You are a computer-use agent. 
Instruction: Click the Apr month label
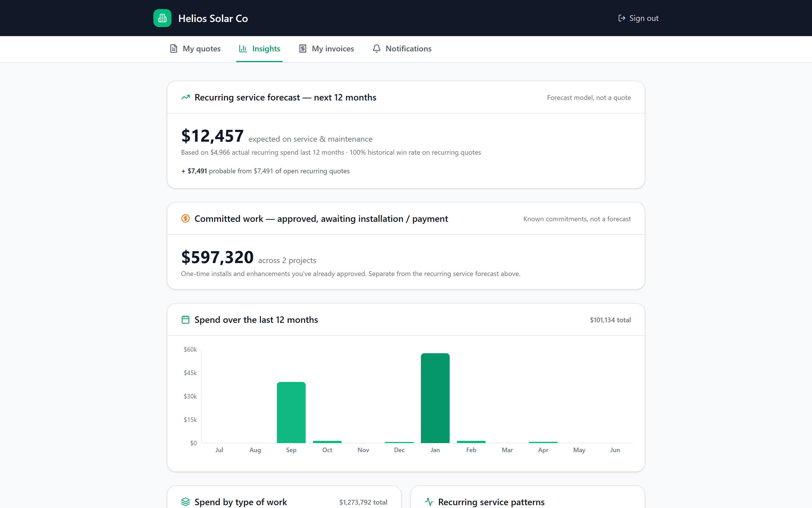coord(543,450)
